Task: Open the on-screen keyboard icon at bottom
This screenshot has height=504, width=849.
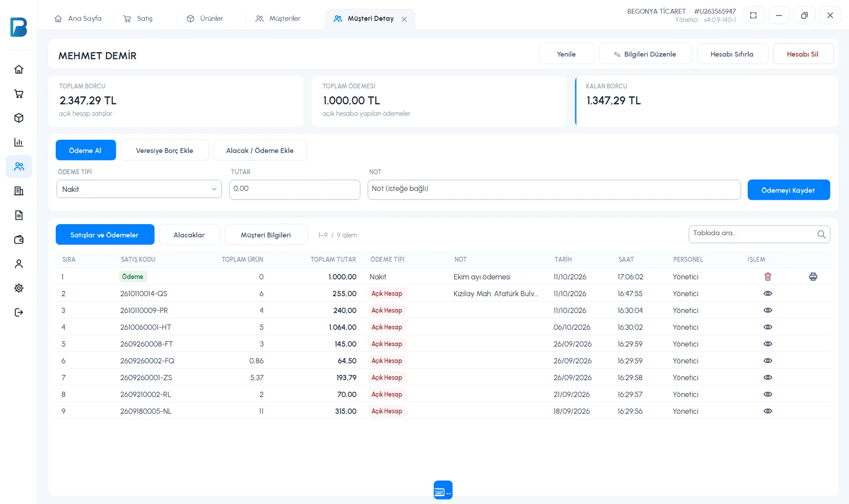Action: (443, 490)
